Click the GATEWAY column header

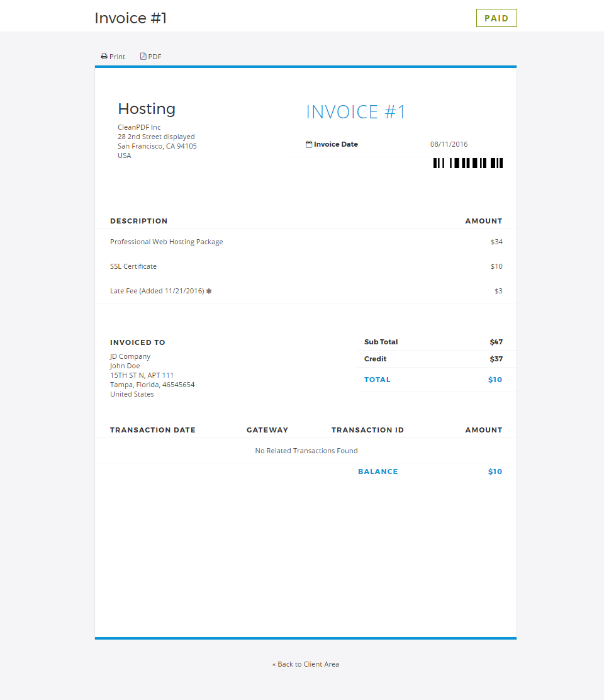click(x=267, y=430)
